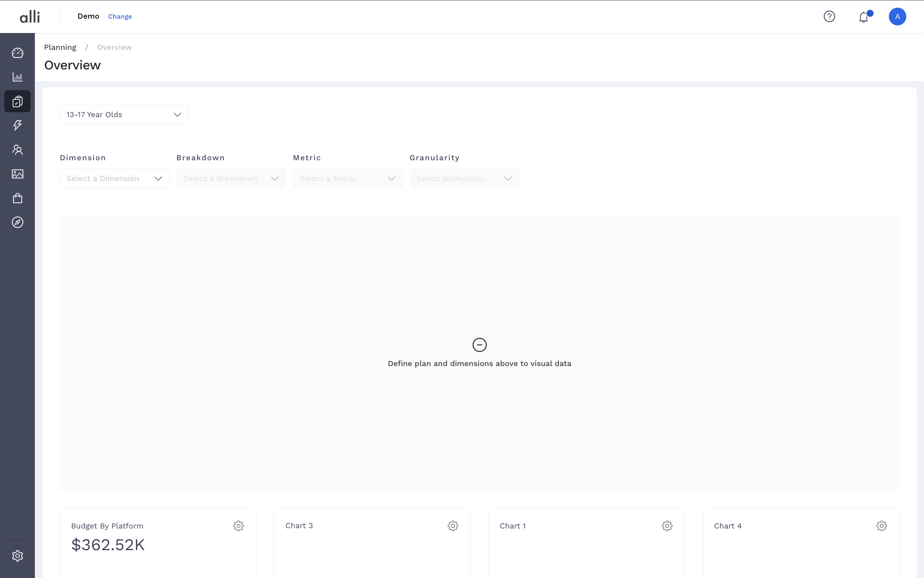Click the Breakdown field label
Screen dimensions: 924x578
(200, 158)
